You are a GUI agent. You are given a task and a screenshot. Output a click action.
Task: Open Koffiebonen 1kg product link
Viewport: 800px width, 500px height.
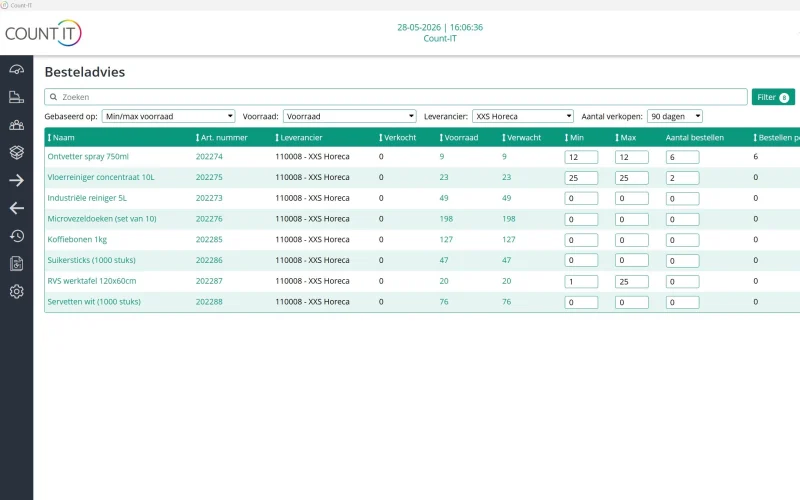[77, 239]
